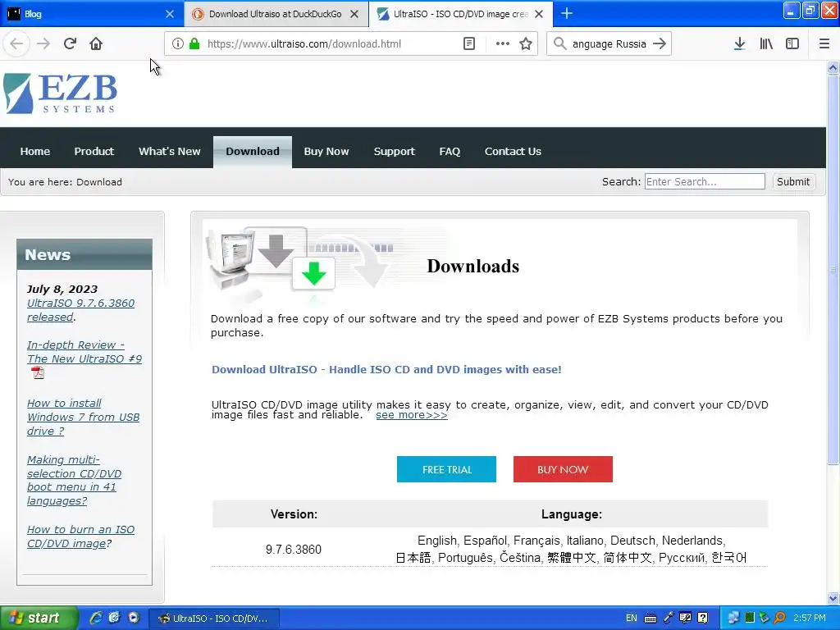Image resolution: width=840 pixels, height=630 pixels.
Task: Click the taskbar clock 2:57 PM
Action: (810, 618)
